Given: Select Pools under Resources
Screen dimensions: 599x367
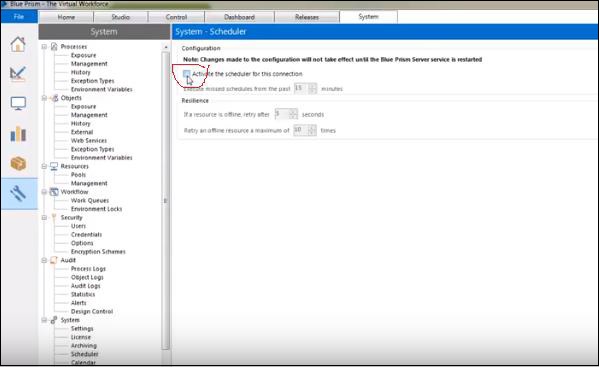Looking at the screenshot, I should 78,175.
